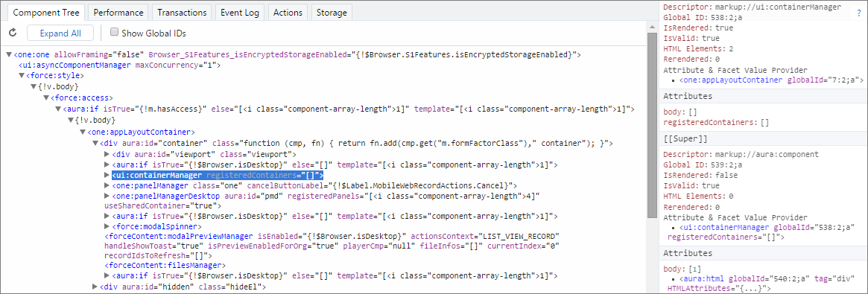Click the help question mark icon
Image resolution: width=868 pixels, height=294 pixels.
point(858,13)
